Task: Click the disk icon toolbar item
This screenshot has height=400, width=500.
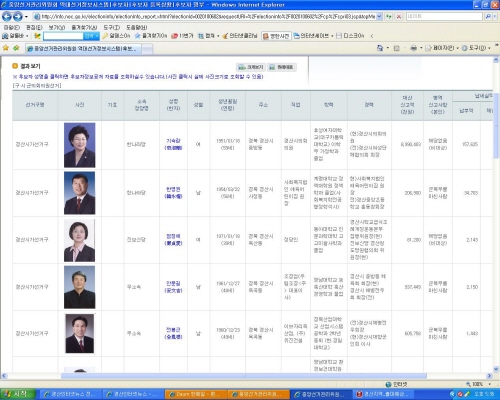Action: [350, 36]
